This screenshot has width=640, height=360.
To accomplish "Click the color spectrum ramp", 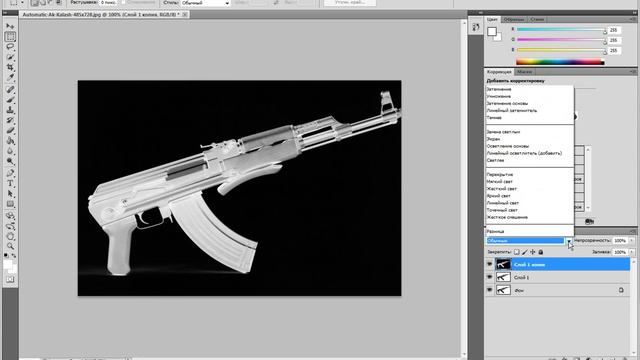I will pos(560,62).
